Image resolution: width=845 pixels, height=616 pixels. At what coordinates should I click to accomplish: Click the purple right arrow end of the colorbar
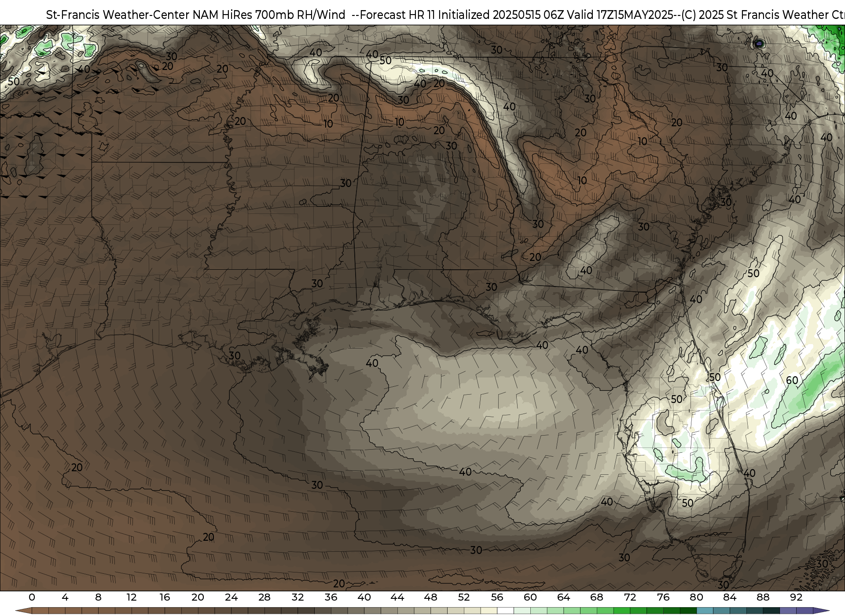[x=821, y=611]
